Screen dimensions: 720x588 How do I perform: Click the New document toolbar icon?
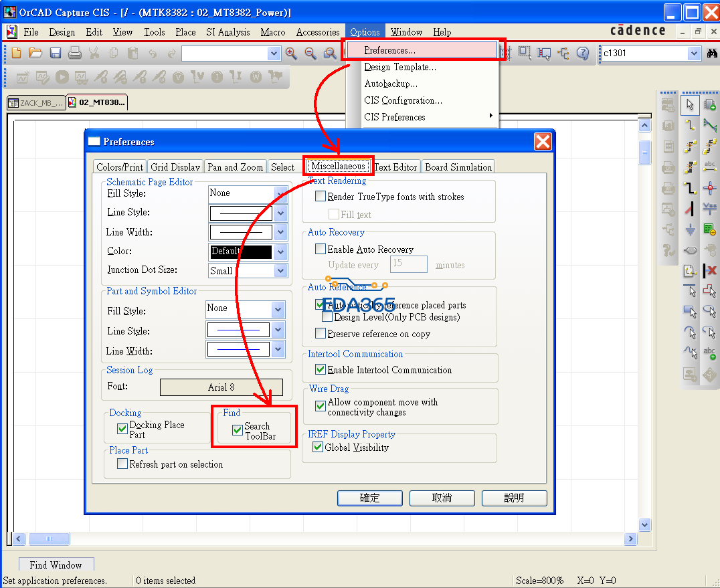(17, 54)
